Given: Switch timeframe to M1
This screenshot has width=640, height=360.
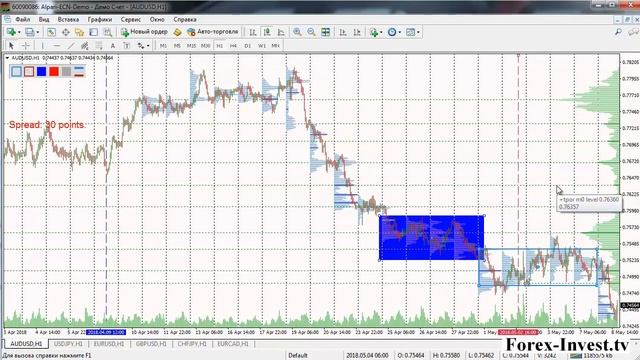Looking at the screenshot, I should pyautogui.click(x=163, y=46).
